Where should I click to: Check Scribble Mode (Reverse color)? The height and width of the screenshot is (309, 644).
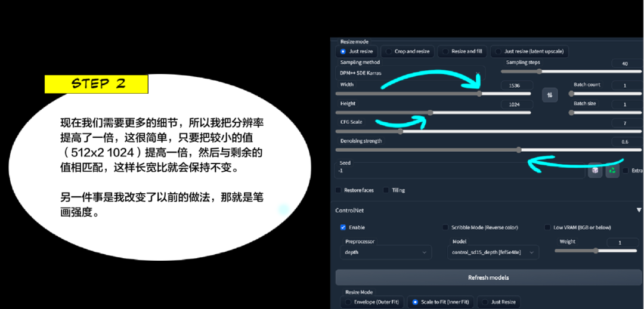click(x=445, y=227)
